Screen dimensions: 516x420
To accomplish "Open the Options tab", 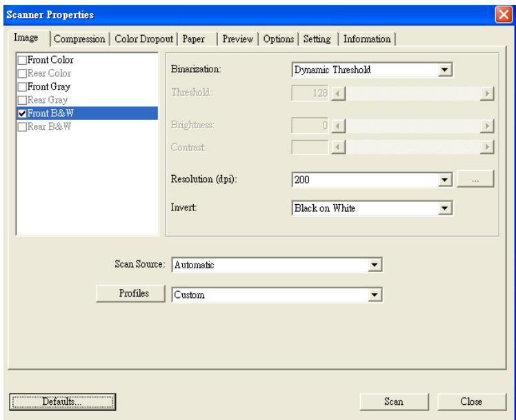I will click(x=278, y=39).
